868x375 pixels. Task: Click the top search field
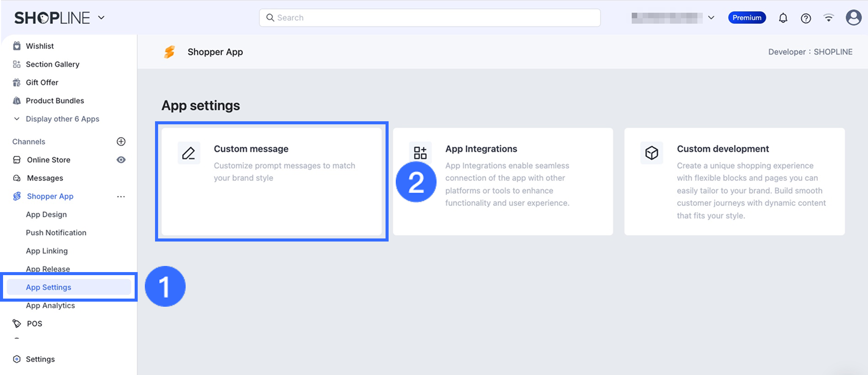click(x=429, y=18)
